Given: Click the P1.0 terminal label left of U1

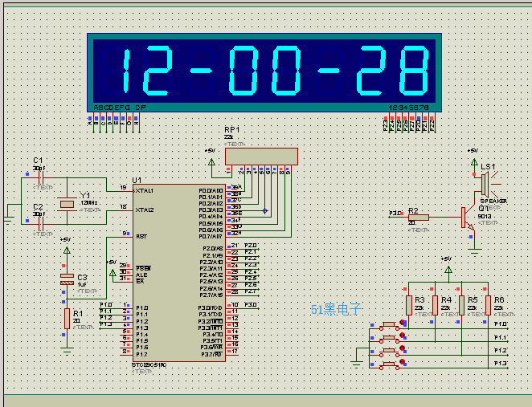Looking at the screenshot, I should 106,305.
